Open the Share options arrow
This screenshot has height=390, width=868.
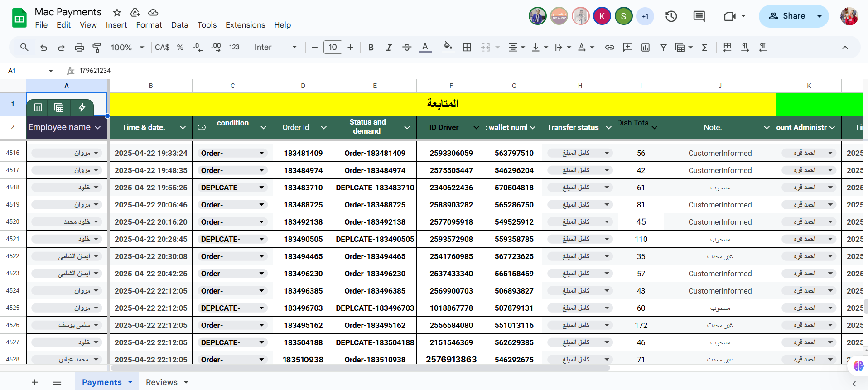(x=820, y=16)
